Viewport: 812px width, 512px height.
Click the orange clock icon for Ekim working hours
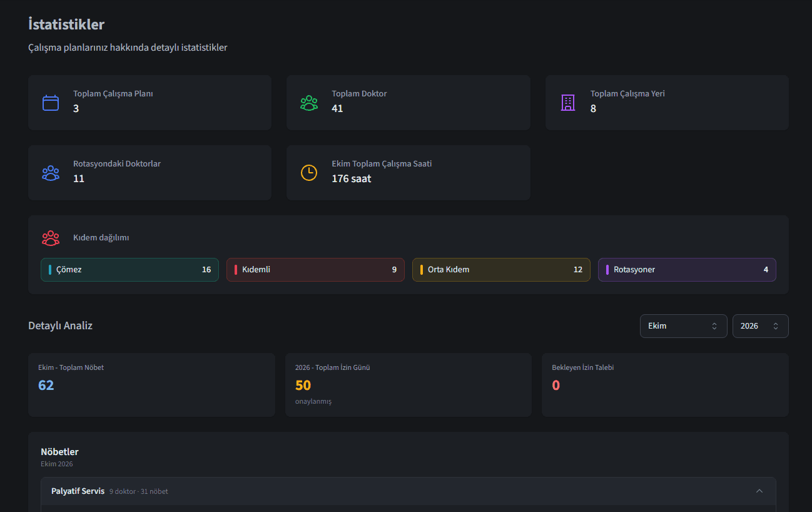tap(309, 173)
